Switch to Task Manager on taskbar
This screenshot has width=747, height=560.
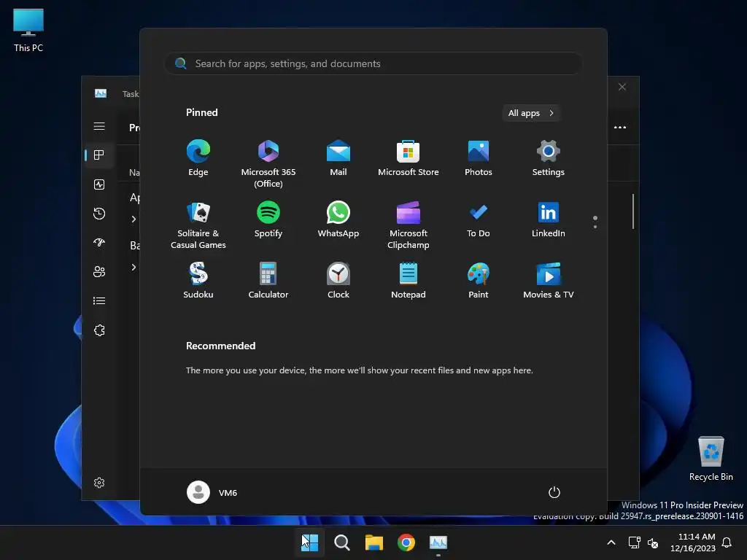point(438,542)
